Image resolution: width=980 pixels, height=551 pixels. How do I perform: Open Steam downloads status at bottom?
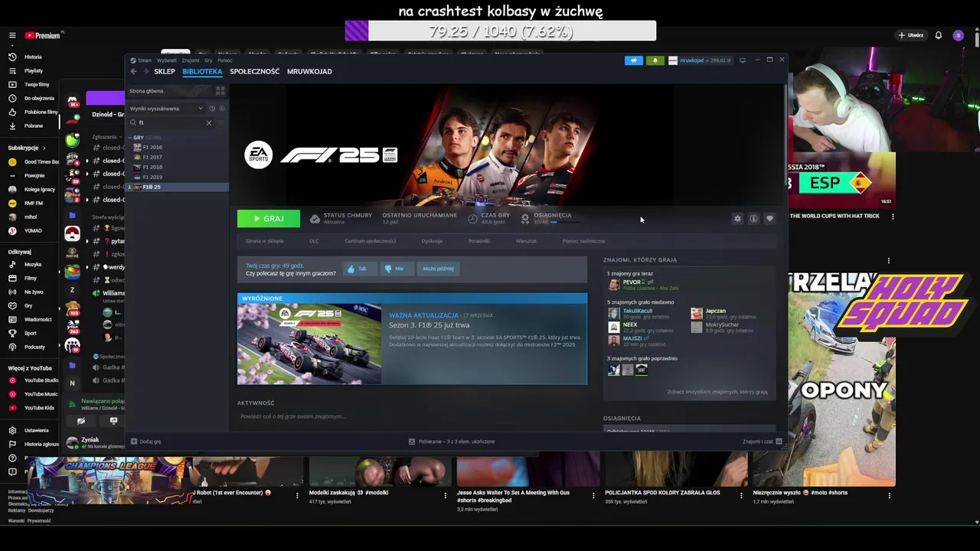(x=452, y=442)
